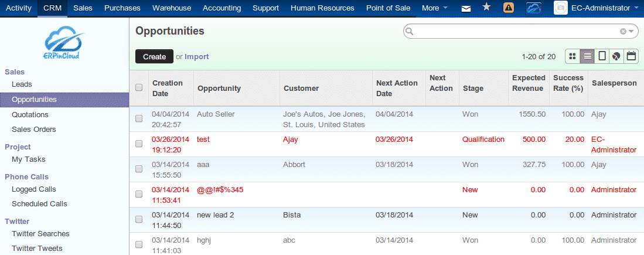Open the EC-Administrator user dropdown

tap(593, 8)
